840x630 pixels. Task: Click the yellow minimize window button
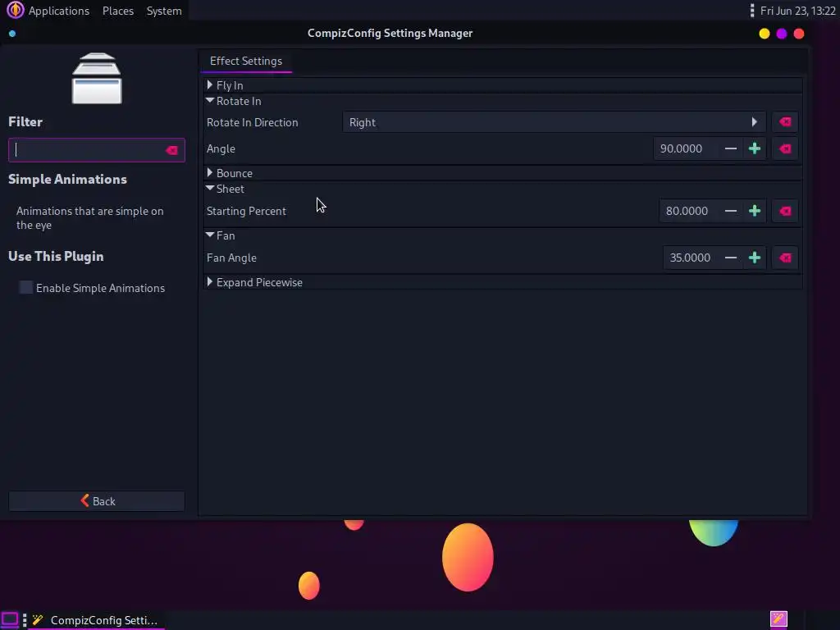(x=765, y=34)
